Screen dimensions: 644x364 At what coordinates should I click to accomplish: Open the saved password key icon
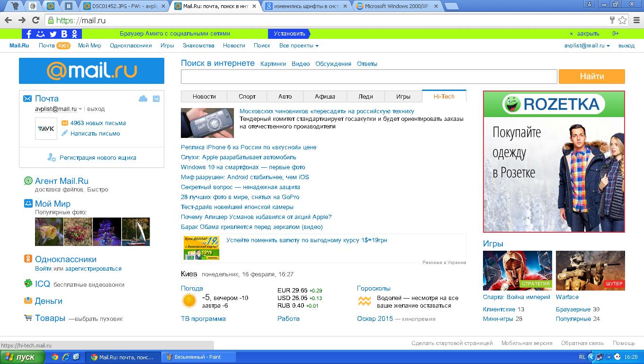coord(612,20)
